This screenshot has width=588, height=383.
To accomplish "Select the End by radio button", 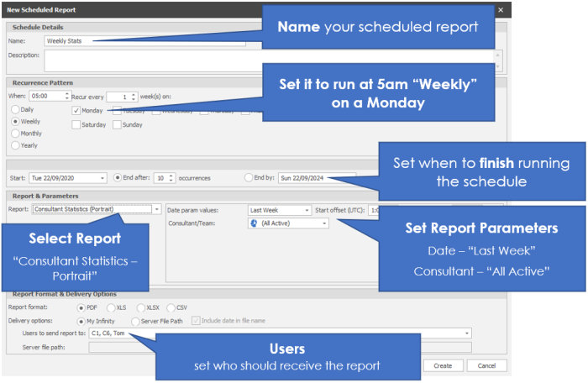I will [x=249, y=177].
